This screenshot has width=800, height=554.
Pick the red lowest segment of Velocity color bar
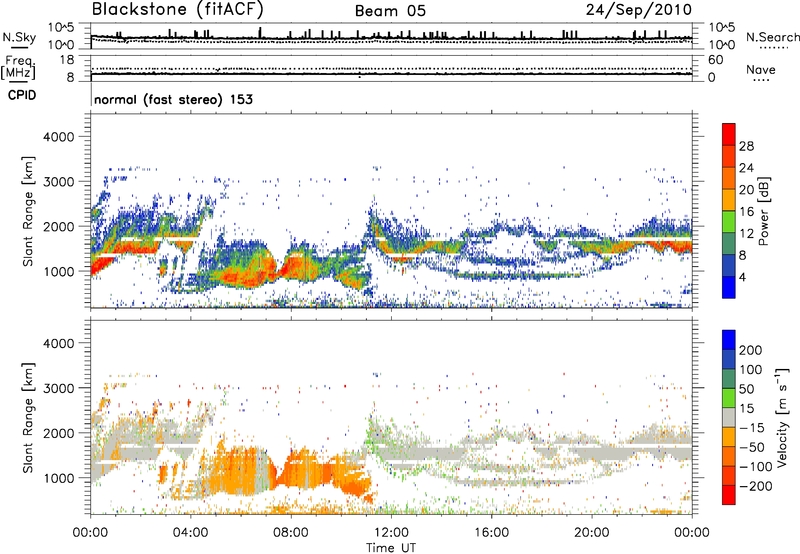[x=729, y=495]
